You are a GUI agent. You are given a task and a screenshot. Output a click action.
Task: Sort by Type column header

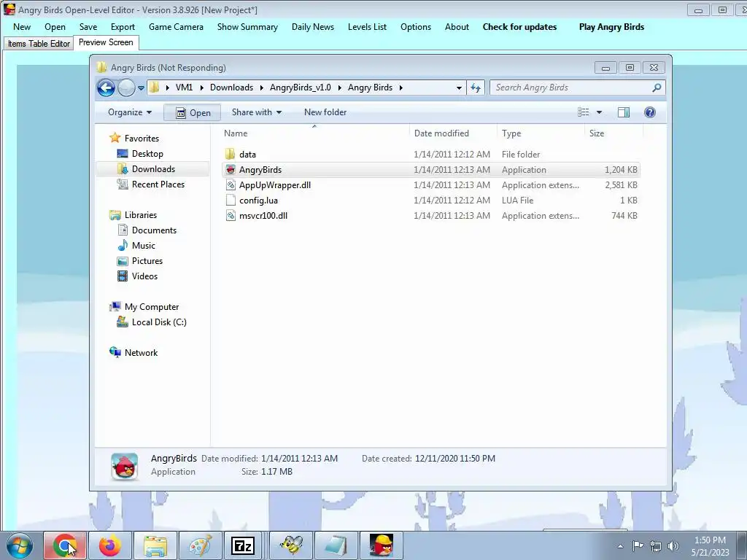pos(511,133)
